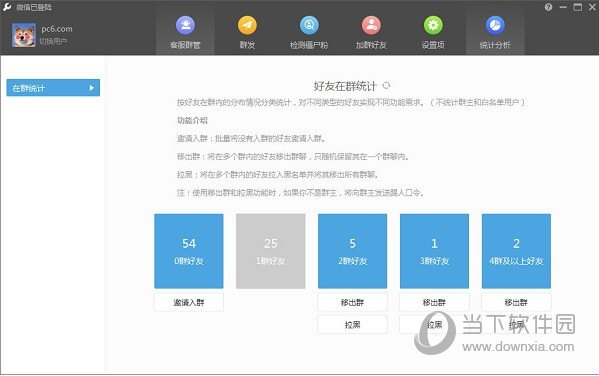The image size is (599, 376).
Task: Select the 2 4群及以上好友 tile
Action: click(516, 251)
